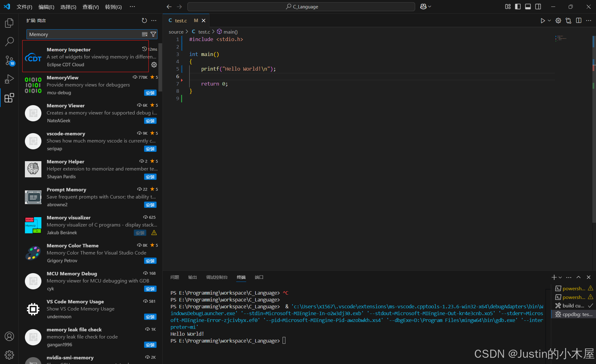
Task: Split the editor to the right
Action: click(579, 21)
